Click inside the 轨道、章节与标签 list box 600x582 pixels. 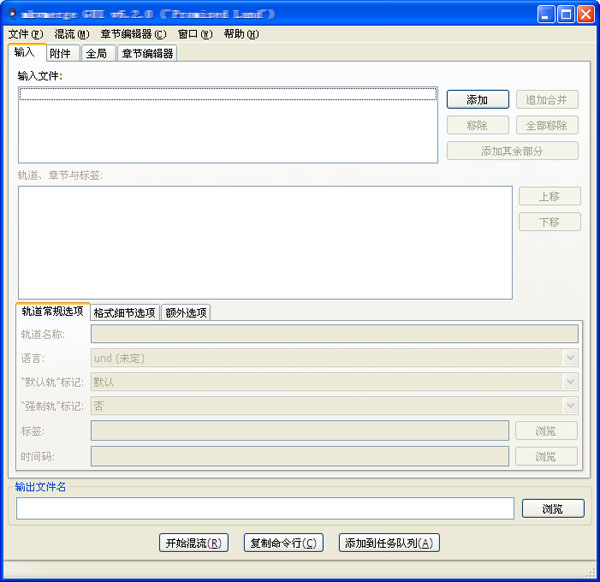(x=265, y=243)
